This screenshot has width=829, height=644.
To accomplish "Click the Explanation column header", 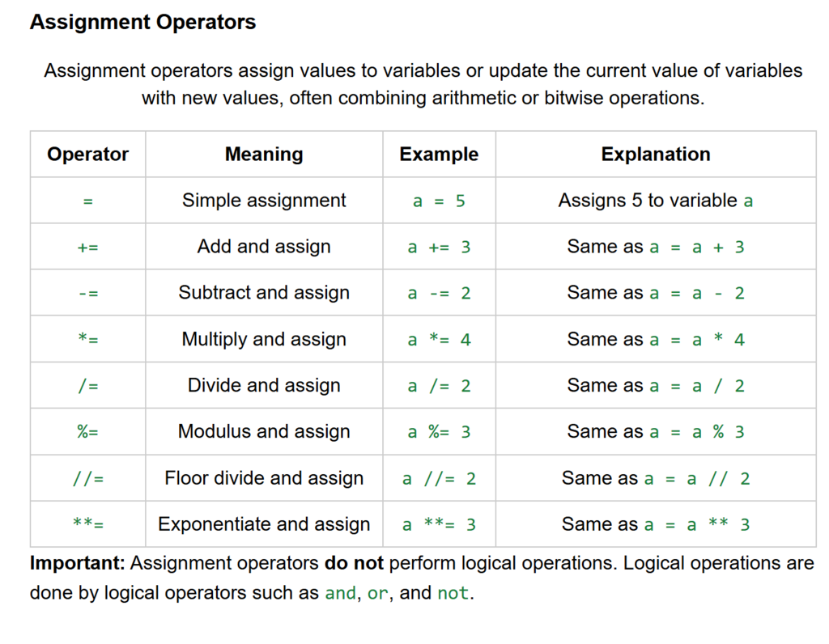I will coord(656,154).
